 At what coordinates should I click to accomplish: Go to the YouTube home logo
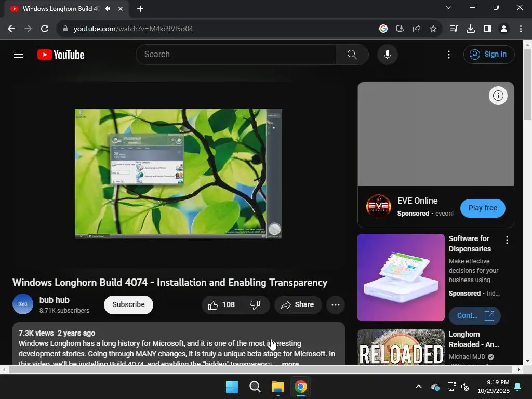click(61, 55)
